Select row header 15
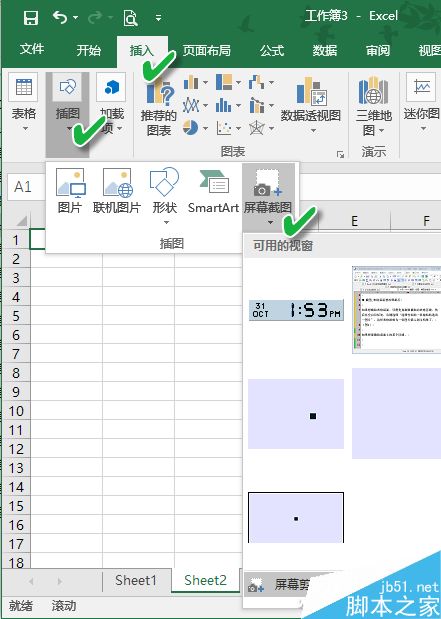 click(x=16, y=506)
